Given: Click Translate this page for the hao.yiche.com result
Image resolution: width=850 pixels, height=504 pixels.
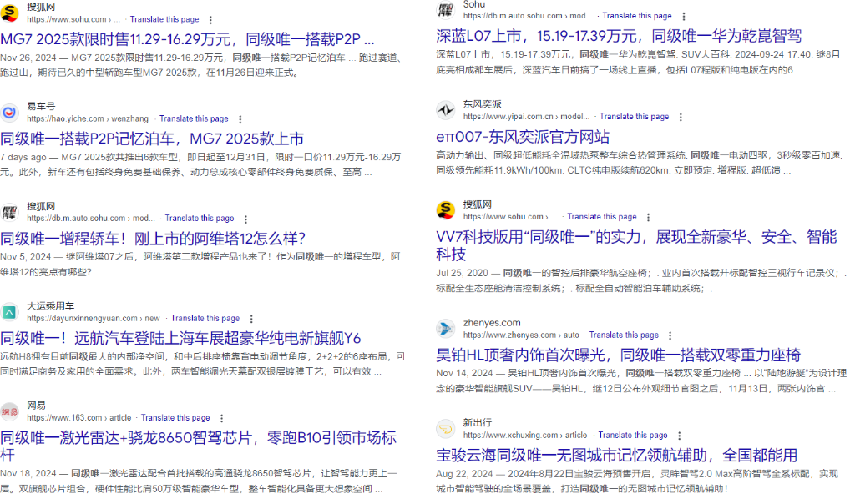Looking at the screenshot, I should coord(194,118).
